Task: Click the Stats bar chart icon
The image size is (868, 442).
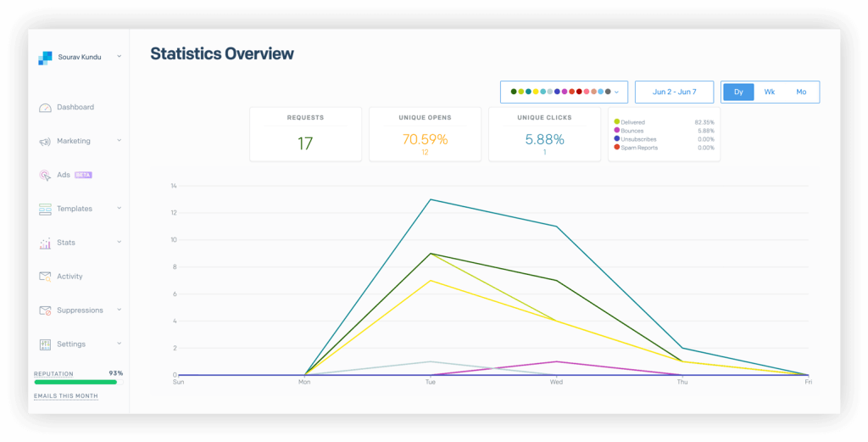Action: 45,243
